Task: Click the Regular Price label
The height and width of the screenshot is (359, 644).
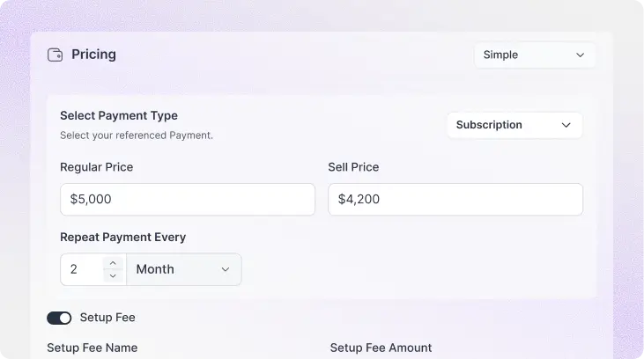Action: [97, 167]
